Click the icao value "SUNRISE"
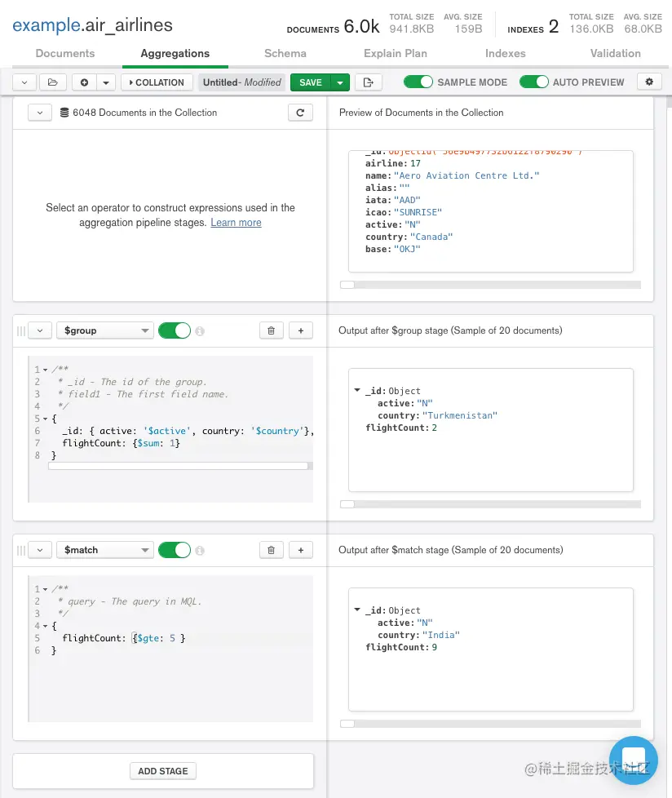 418,212
